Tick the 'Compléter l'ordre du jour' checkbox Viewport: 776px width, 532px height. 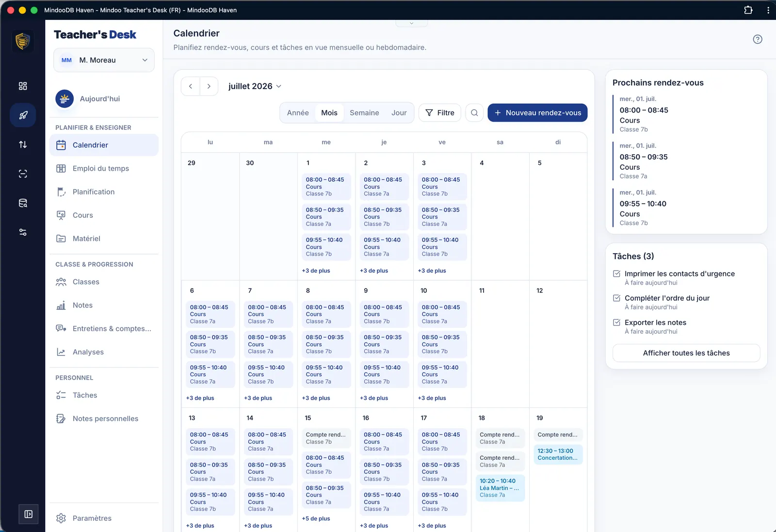coord(616,298)
